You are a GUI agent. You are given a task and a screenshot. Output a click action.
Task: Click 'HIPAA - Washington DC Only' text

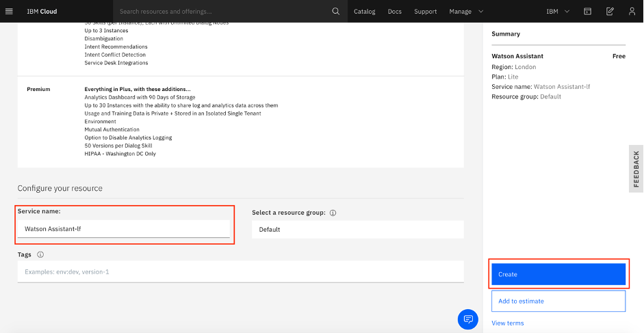click(120, 154)
